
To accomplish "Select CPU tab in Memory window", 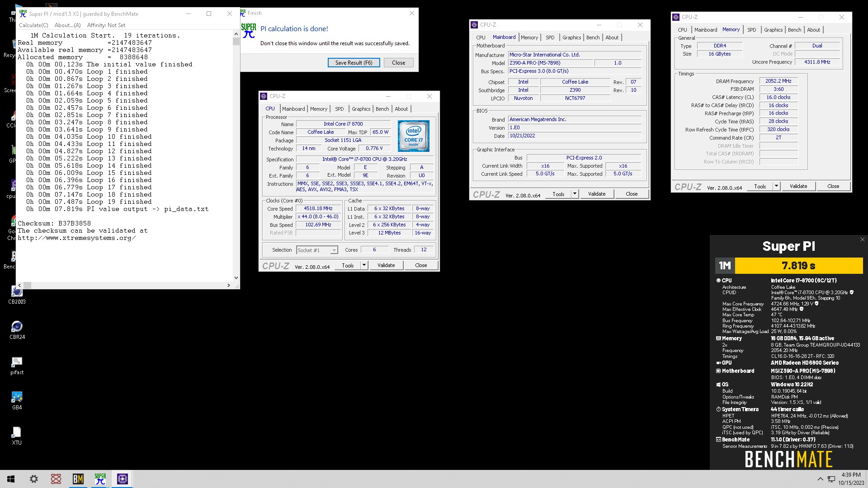I will pos(682,30).
